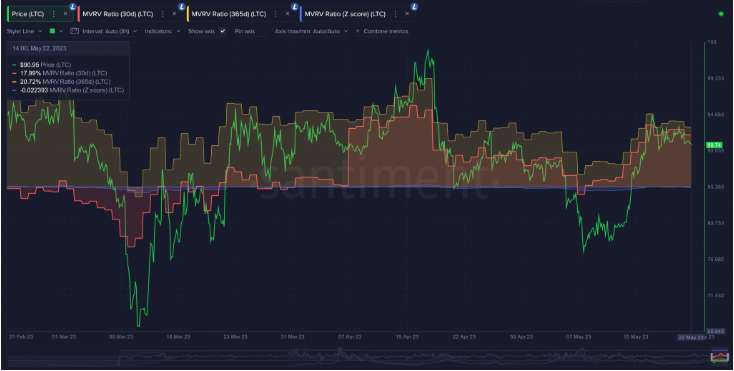The width and height of the screenshot is (734, 371).
Task: Click the plus icon beside Combine metrics
Action: pyautogui.click(x=358, y=31)
